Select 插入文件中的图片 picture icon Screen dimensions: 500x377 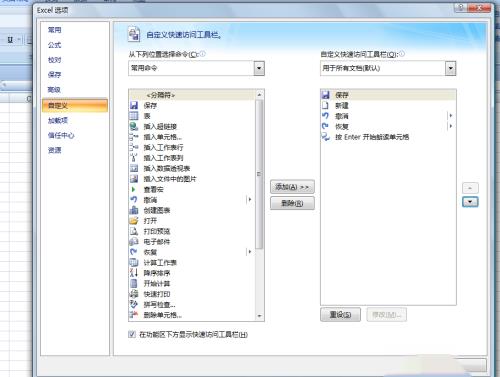pos(134,179)
